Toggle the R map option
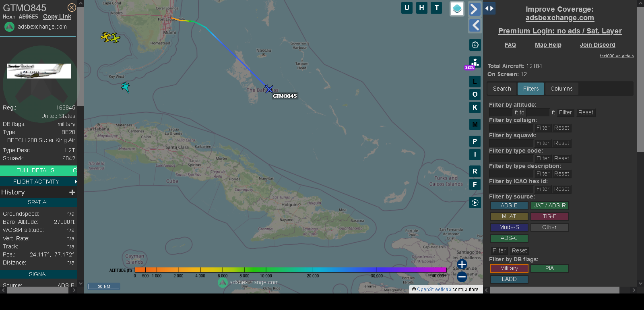Viewport: 644px width, 310px height. (x=475, y=171)
